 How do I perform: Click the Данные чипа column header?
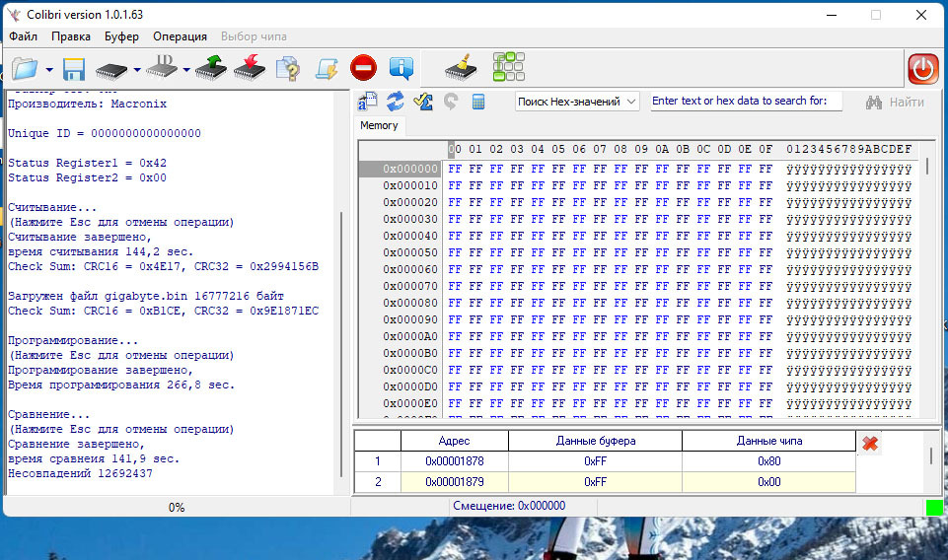769,441
